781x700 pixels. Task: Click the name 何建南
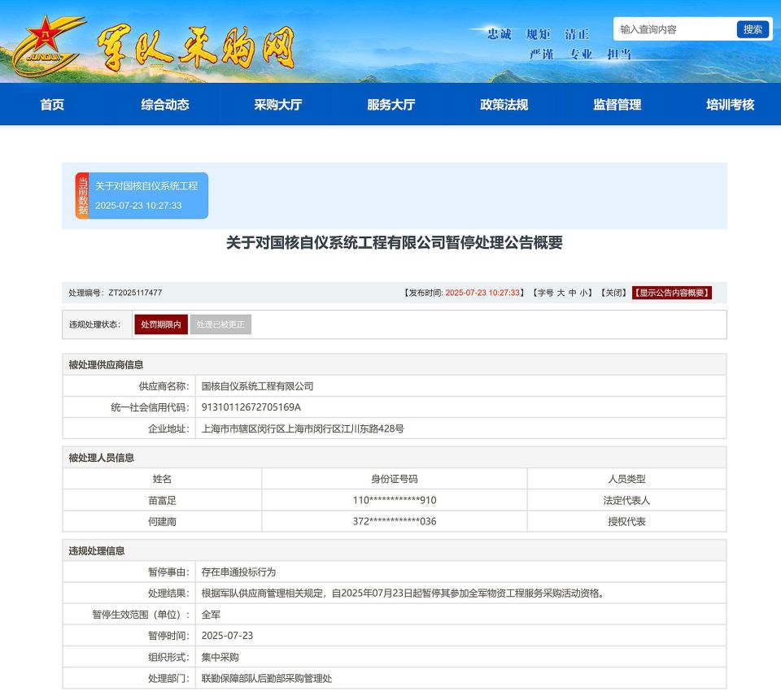(x=163, y=522)
